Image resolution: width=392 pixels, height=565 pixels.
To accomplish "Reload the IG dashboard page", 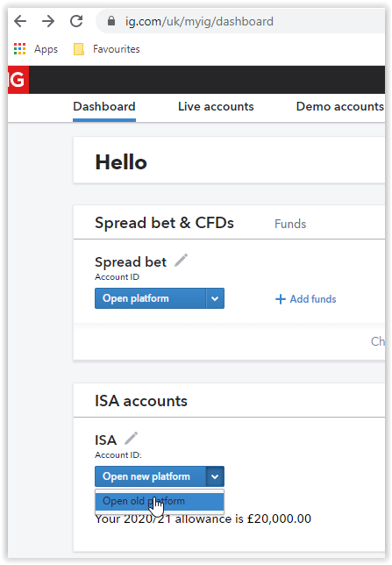I will click(x=76, y=21).
